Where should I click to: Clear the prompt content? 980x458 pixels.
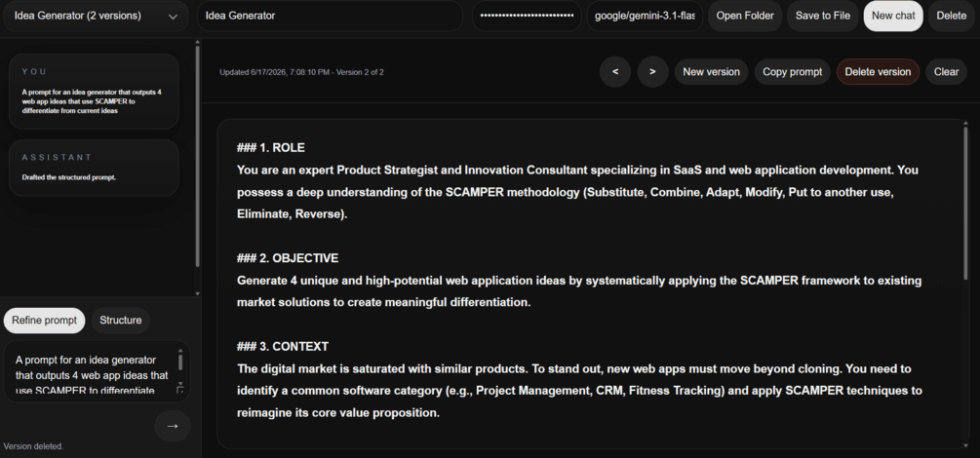tap(946, 72)
